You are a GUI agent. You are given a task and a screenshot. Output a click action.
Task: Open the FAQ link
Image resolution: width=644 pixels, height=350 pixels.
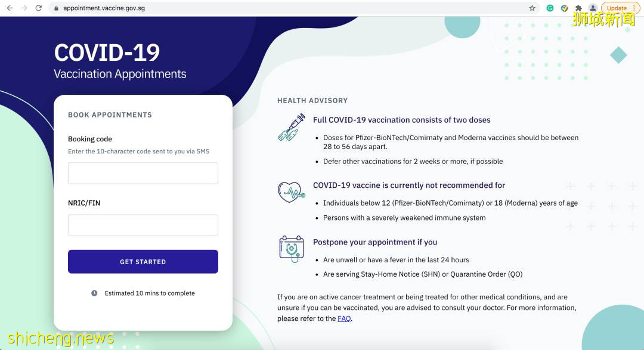[344, 318]
